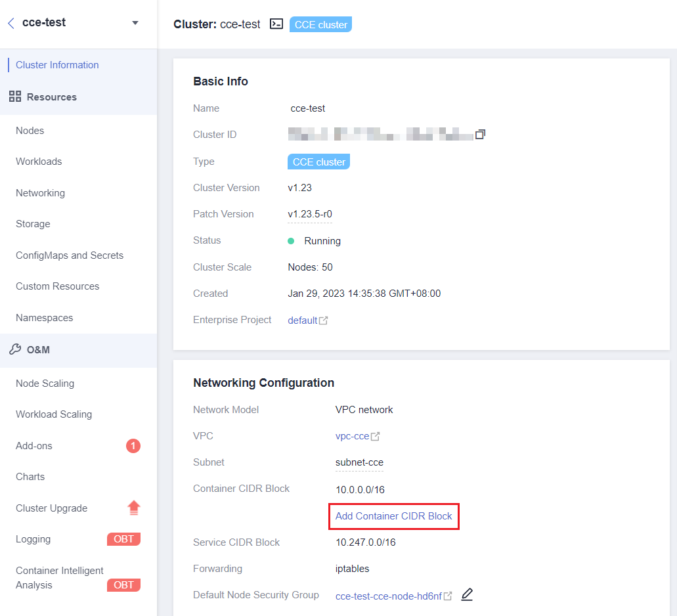This screenshot has height=616, width=677.
Task: Click the OBT badge for Container Intelligent Analysis
Action: [123, 585]
